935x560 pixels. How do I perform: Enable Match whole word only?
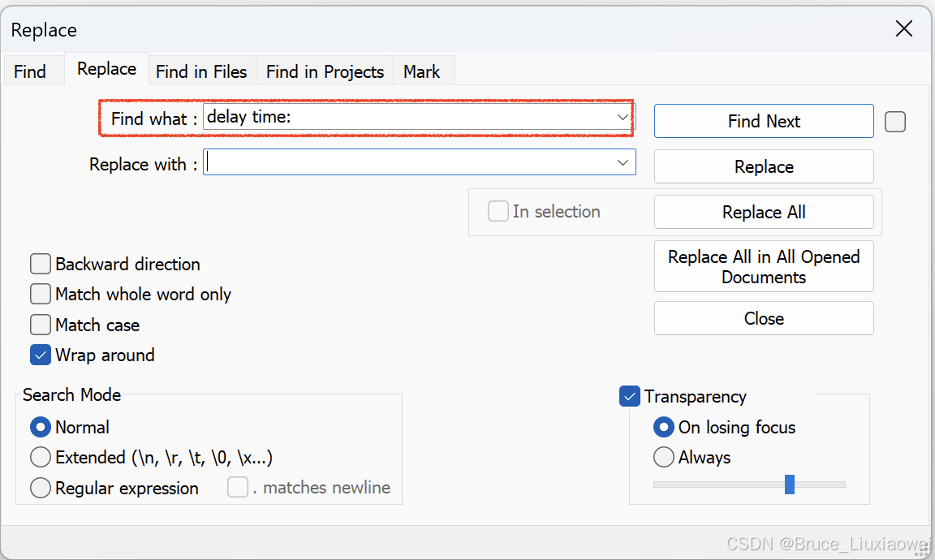click(41, 295)
